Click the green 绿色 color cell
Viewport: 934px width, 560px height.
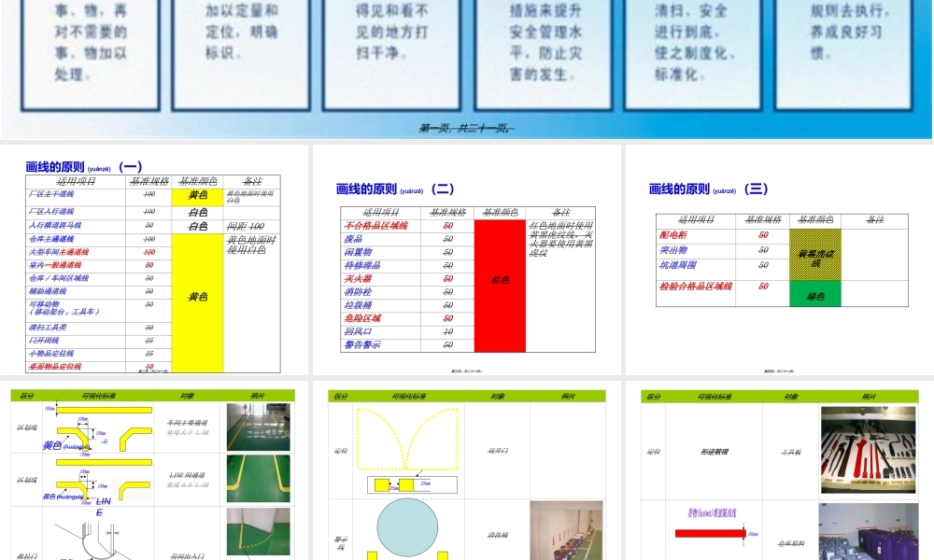point(815,295)
